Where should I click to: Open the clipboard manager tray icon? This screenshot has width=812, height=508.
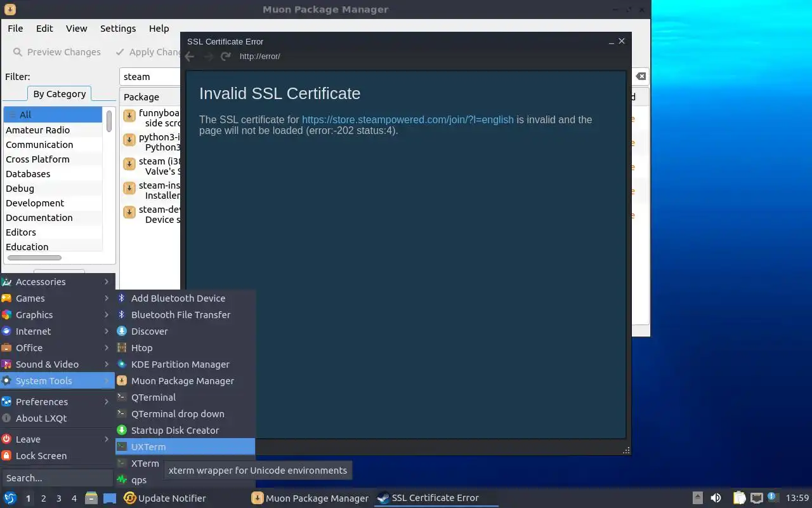[740, 498]
